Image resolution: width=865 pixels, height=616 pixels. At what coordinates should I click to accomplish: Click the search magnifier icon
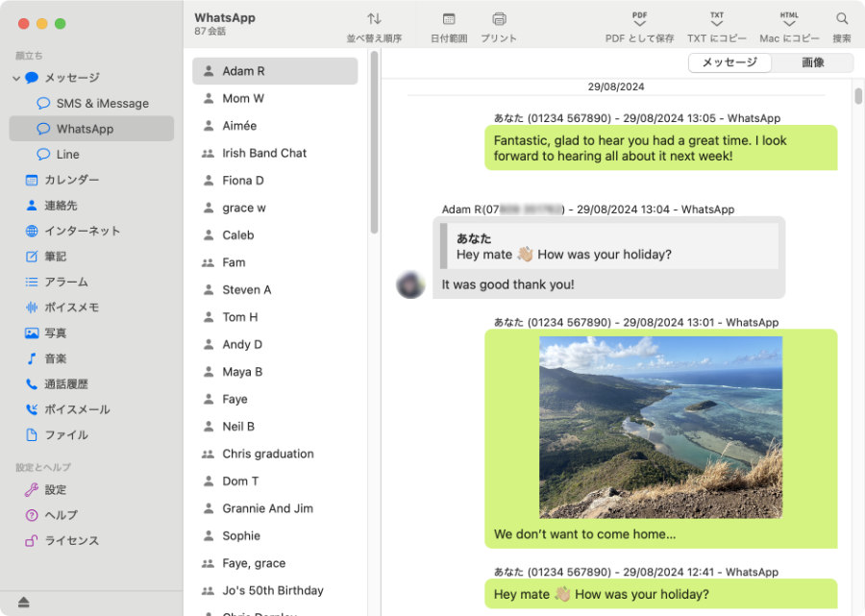point(842,19)
